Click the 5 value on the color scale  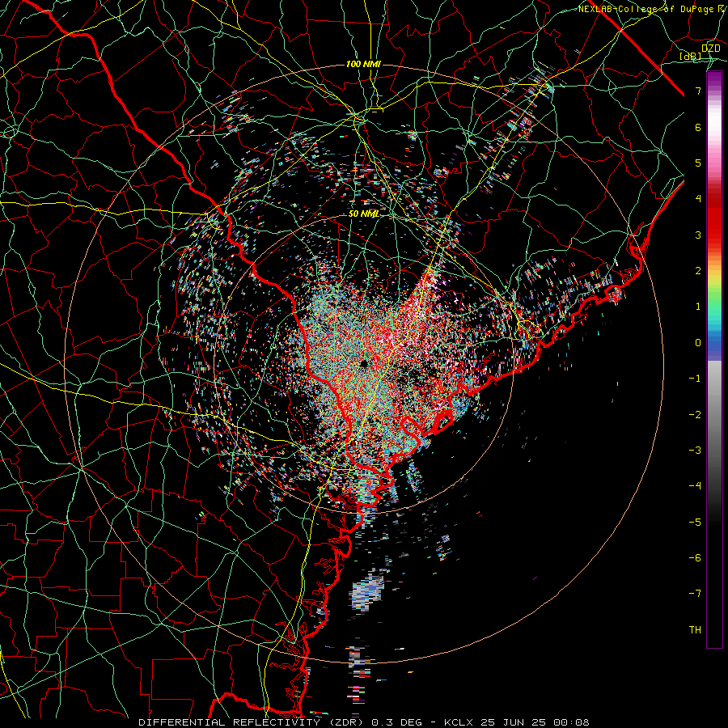pos(698,163)
